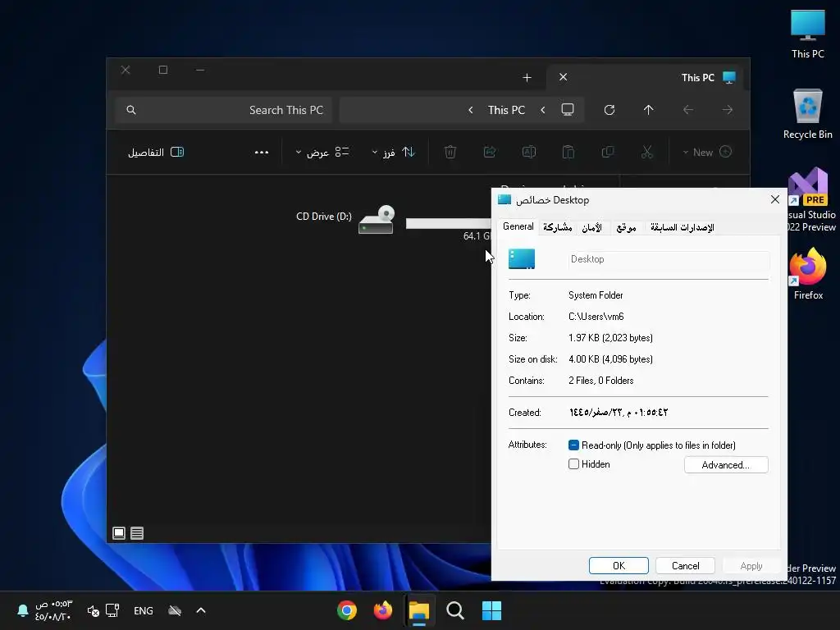
Task: Toggle the Read-only checkbox
Action: coord(573,445)
